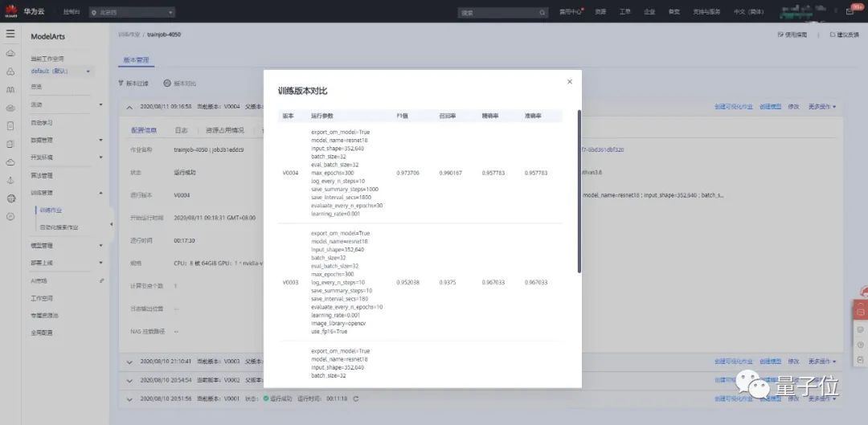The image size is (868, 425).
Task: Click the 版本过滤 filter icon
Action: (x=121, y=84)
